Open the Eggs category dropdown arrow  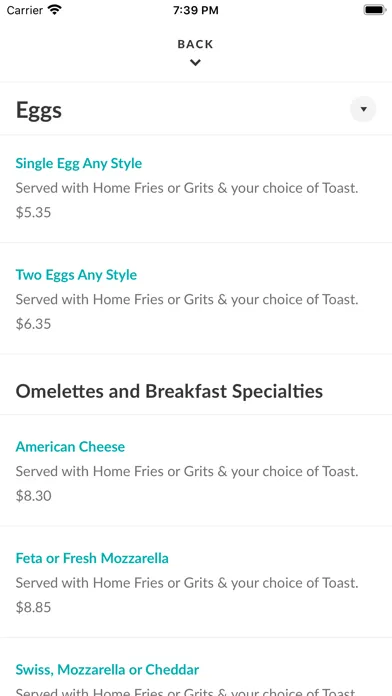363,109
